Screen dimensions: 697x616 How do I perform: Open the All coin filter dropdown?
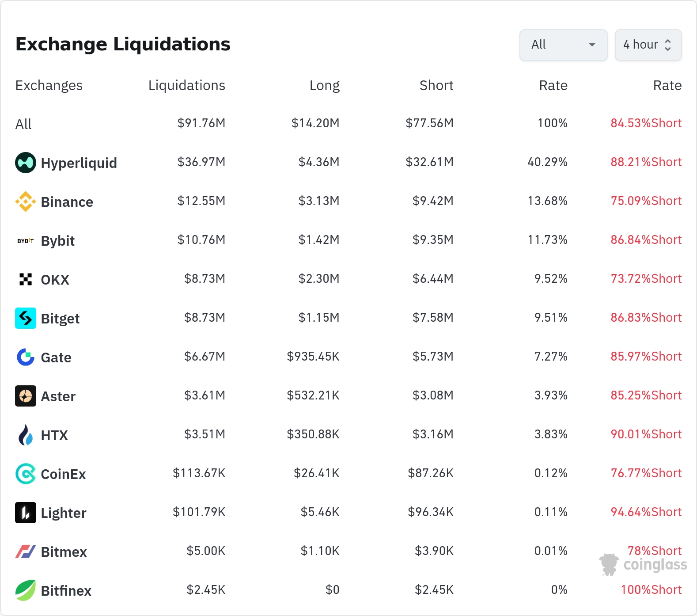(x=563, y=45)
